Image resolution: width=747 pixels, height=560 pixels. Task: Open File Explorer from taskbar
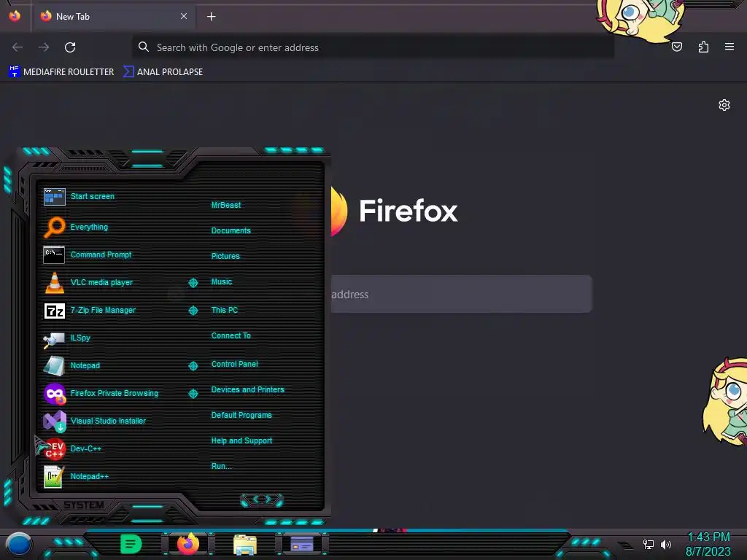click(x=245, y=545)
